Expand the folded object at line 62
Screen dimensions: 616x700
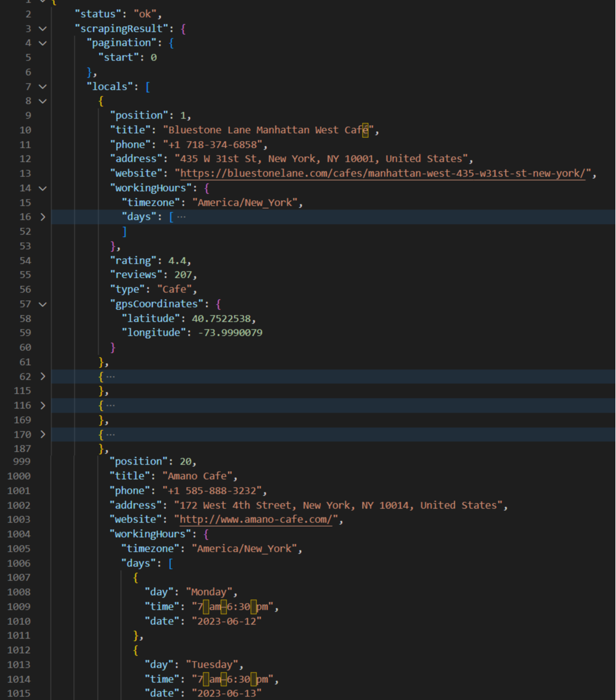coord(42,377)
